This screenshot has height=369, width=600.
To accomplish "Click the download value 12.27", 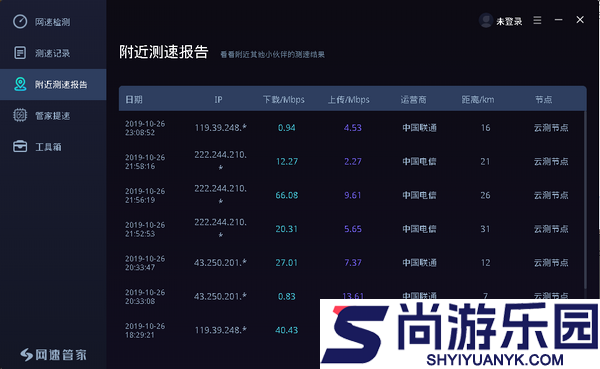I will point(287,162).
